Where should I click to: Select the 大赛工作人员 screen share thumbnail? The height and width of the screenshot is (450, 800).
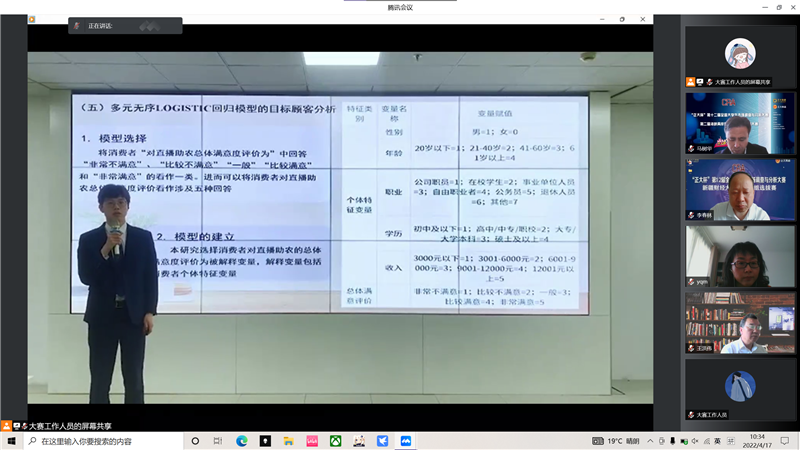pos(740,55)
